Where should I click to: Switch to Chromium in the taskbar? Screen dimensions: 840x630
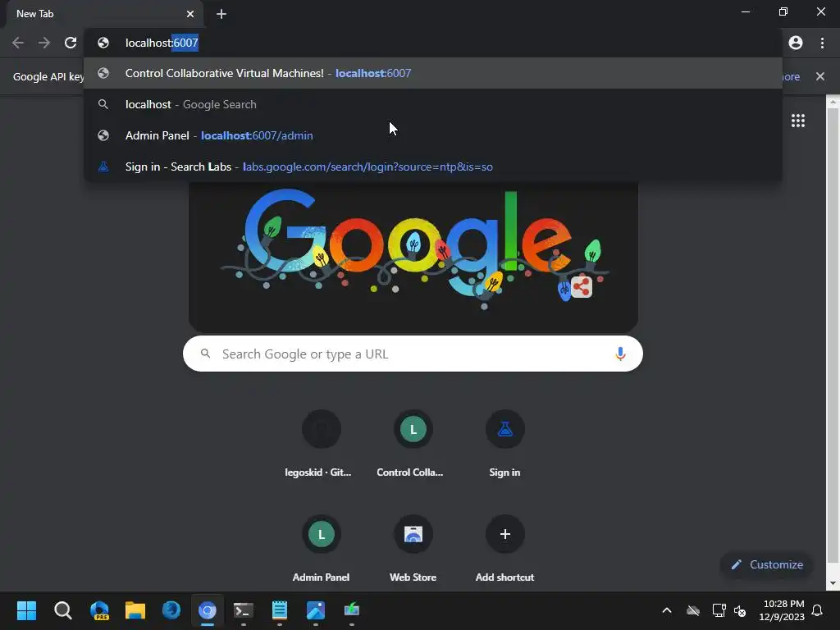208,610
